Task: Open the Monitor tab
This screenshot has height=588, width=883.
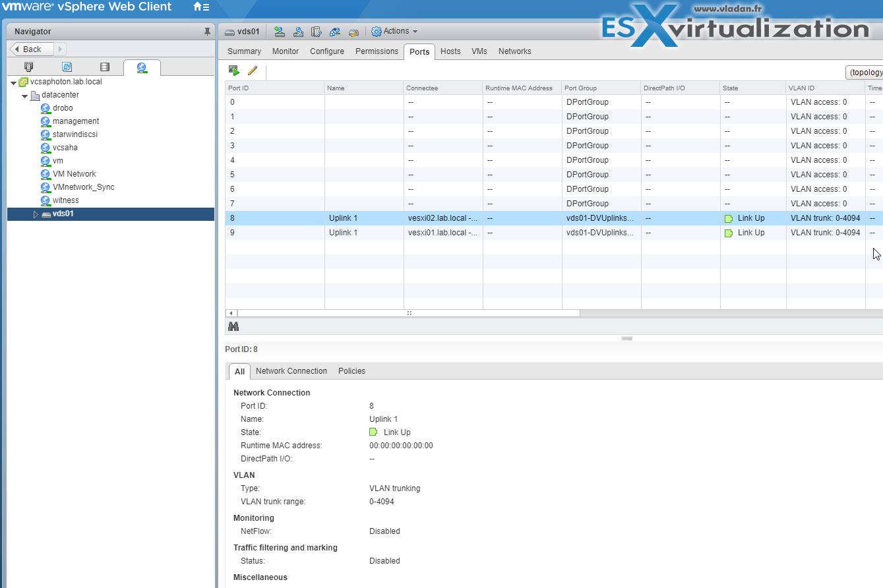Action: tap(286, 51)
